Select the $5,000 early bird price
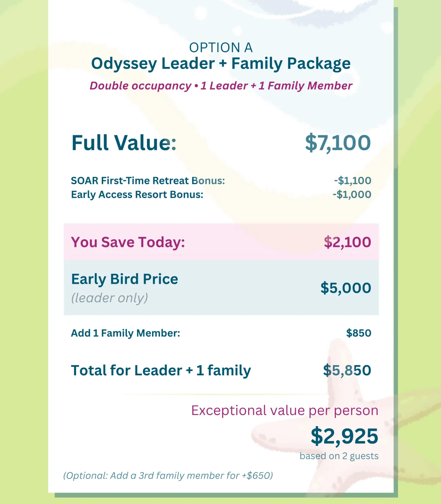 [346, 288]
